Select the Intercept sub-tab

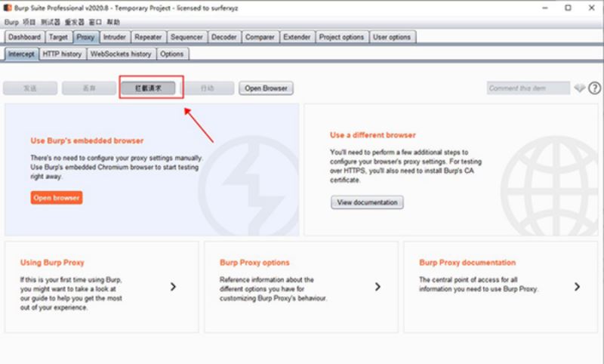(21, 54)
